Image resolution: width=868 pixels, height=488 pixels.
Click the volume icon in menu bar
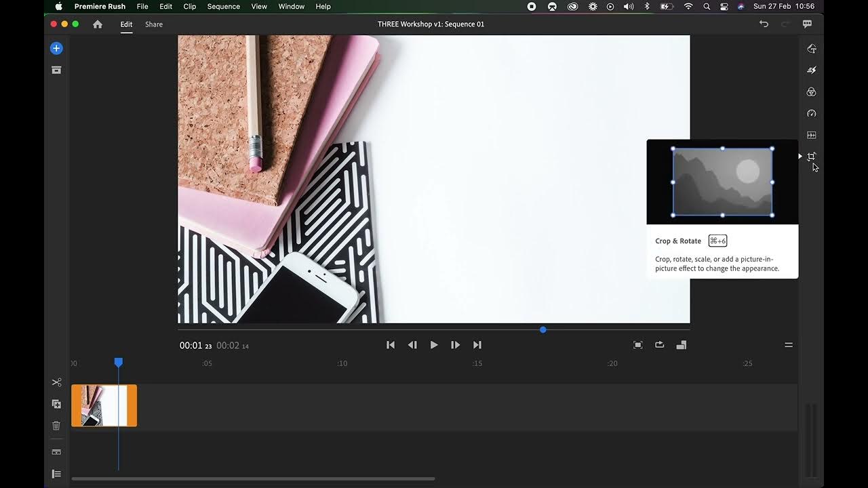[x=629, y=6]
